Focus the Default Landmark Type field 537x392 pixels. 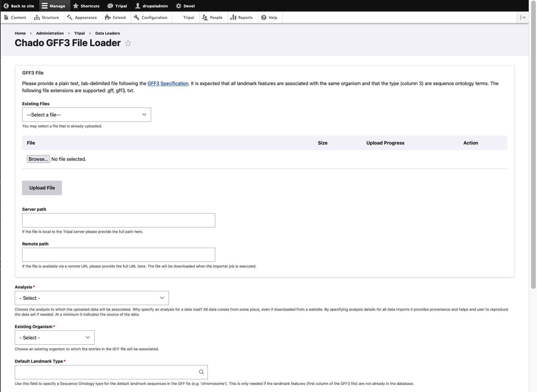point(111,372)
